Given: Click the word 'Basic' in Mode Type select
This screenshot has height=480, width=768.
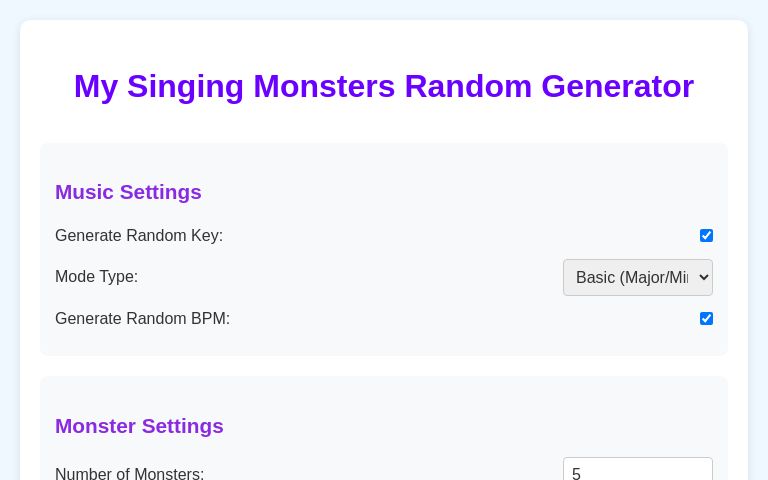Looking at the screenshot, I should coord(596,278).
